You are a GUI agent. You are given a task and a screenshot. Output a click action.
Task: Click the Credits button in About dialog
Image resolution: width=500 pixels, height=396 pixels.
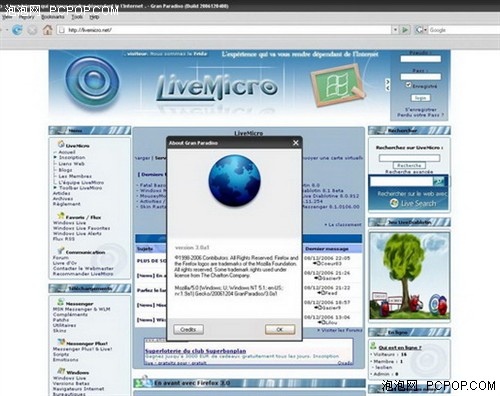tap(188, 329)
